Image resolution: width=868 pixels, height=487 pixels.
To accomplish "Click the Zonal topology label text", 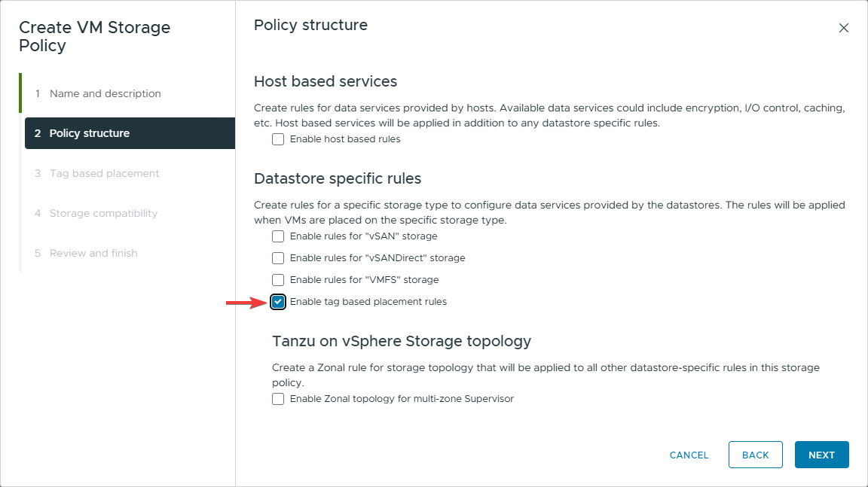I will point(402,399).
